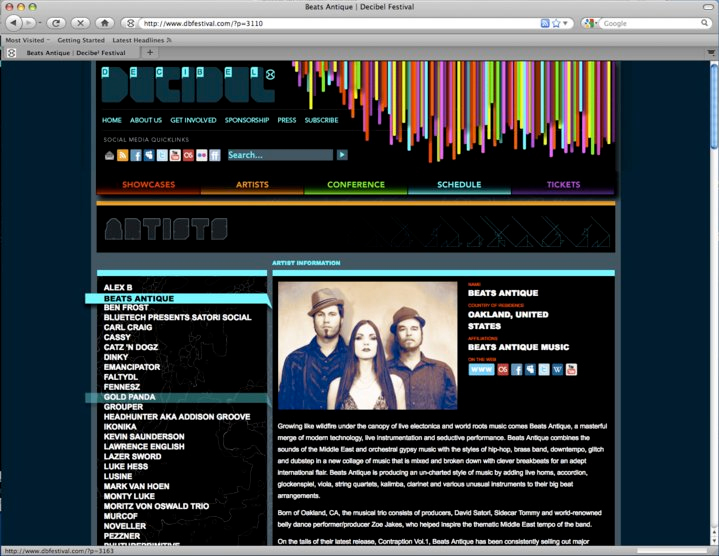Viewport: 719px width, 556px height.
Task: Click the browser Home button
Action: point(105,23)
